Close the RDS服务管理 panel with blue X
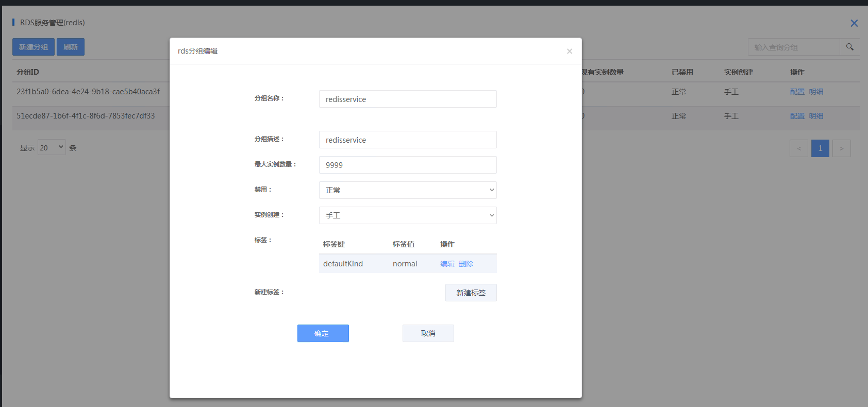This screenshot has height=407, width=868. click(x=854, y=23)
